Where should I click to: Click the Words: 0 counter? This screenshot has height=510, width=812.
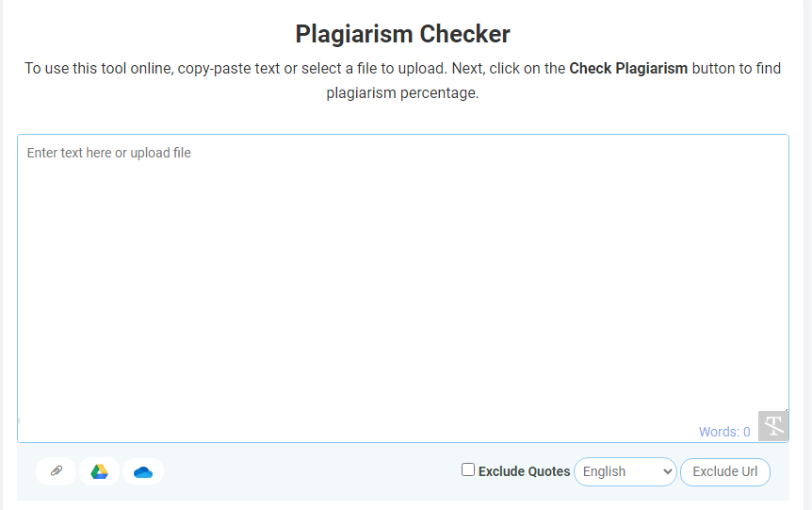click(x=724, y=432)
